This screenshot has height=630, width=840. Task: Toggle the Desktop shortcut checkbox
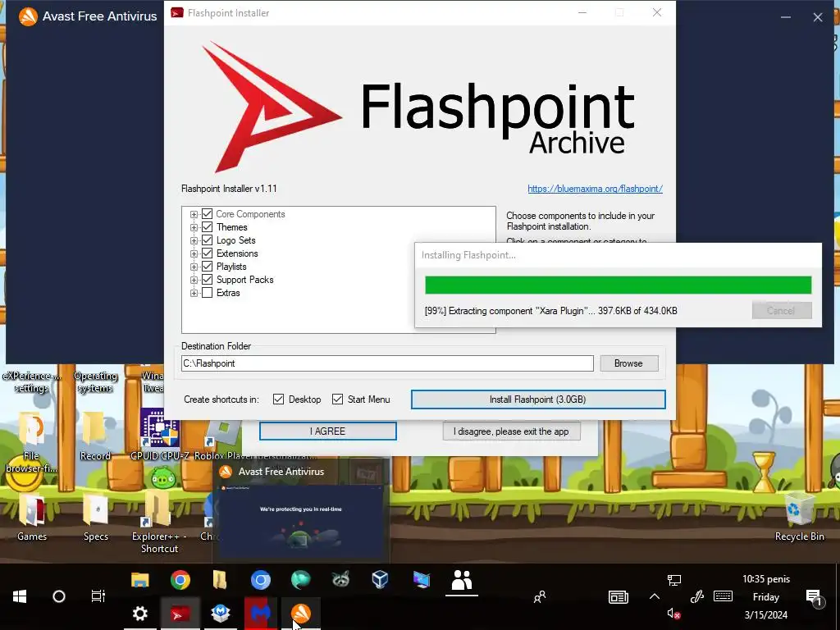(278, 399)
